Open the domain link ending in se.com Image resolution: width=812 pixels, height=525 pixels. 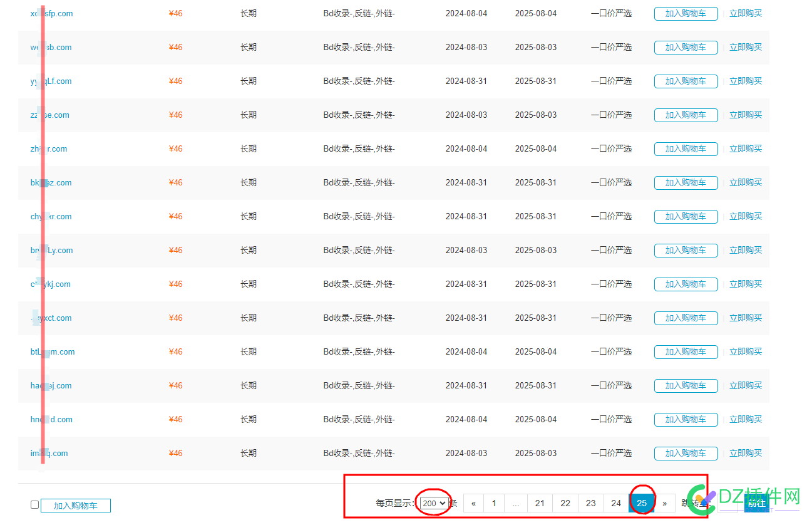pos(49,115)
